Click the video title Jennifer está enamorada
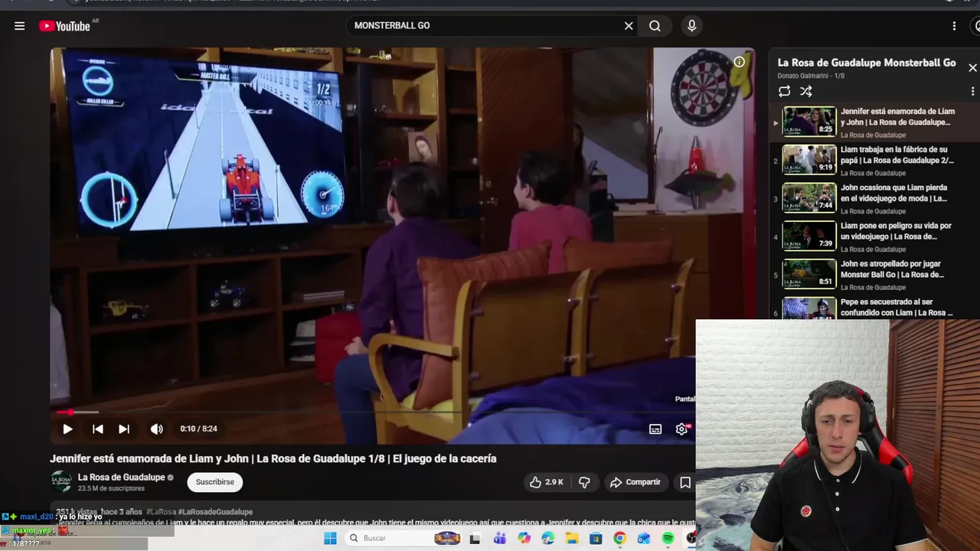Image resolution: width=980 pixels, height=551 pixels. pos(273,458)
